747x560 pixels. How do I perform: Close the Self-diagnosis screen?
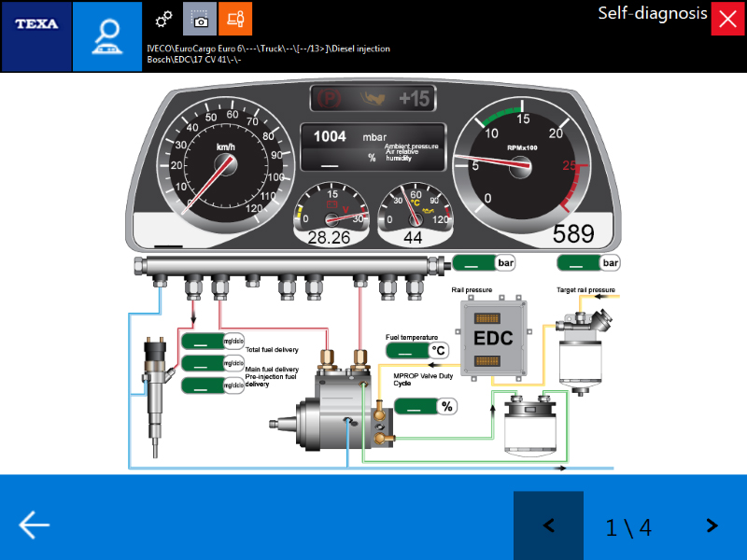pyautogui.click(x=727, y=19)
